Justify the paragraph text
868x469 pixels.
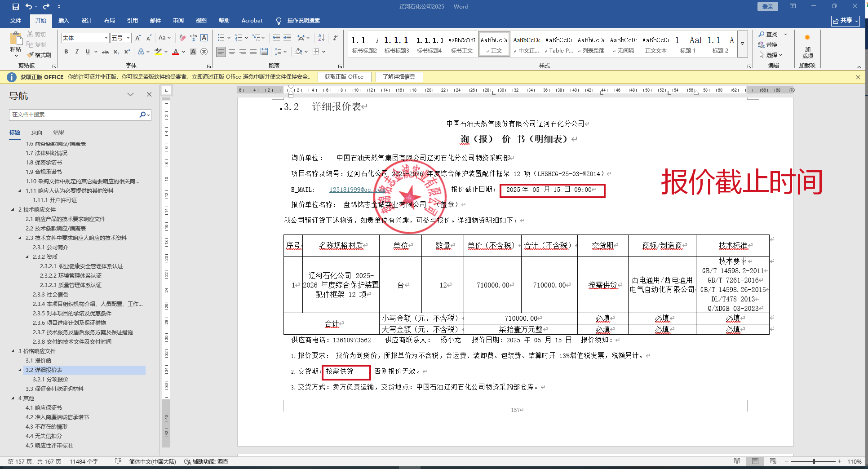pyautogui.click(x=253, y=52)
